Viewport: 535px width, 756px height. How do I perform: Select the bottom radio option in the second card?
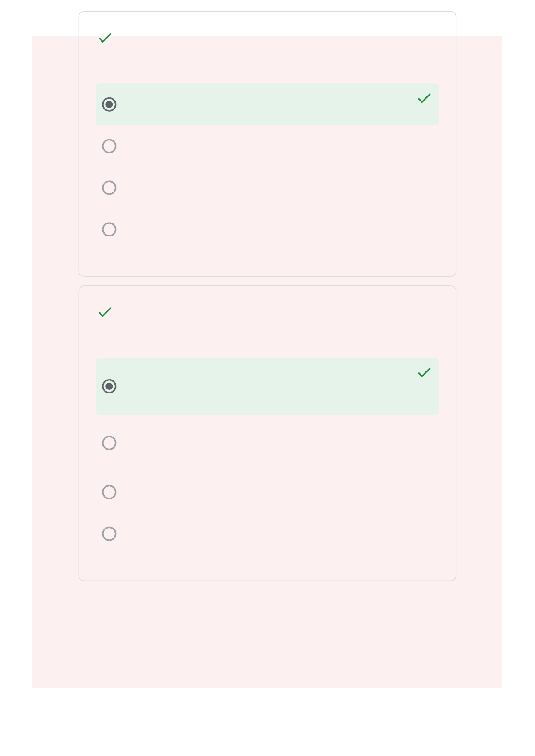pyautogui.click(x=109, y=533)
